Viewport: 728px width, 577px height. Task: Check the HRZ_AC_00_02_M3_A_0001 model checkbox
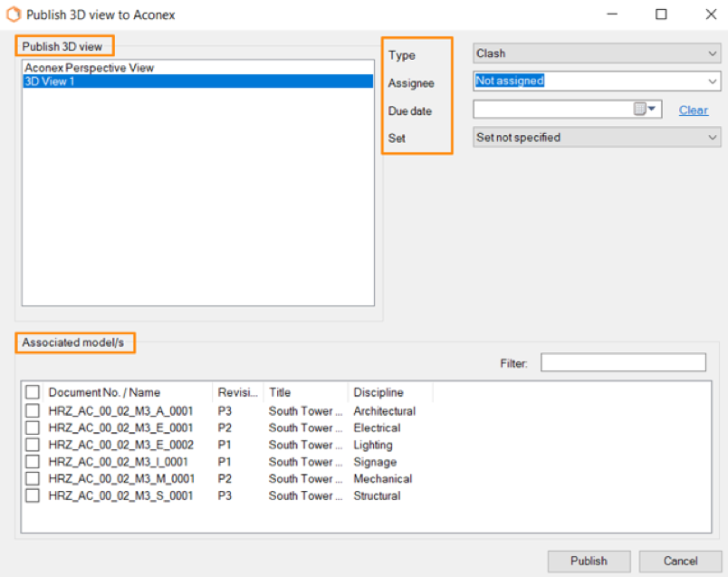[x=33, y=410]
